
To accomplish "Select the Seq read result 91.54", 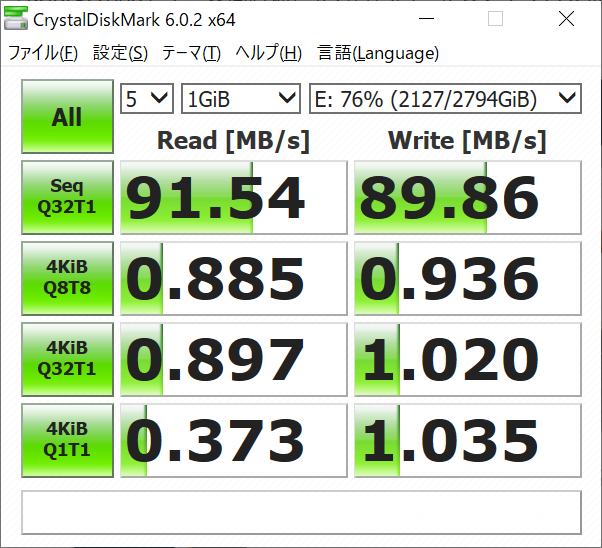I will tap(234, 197).
